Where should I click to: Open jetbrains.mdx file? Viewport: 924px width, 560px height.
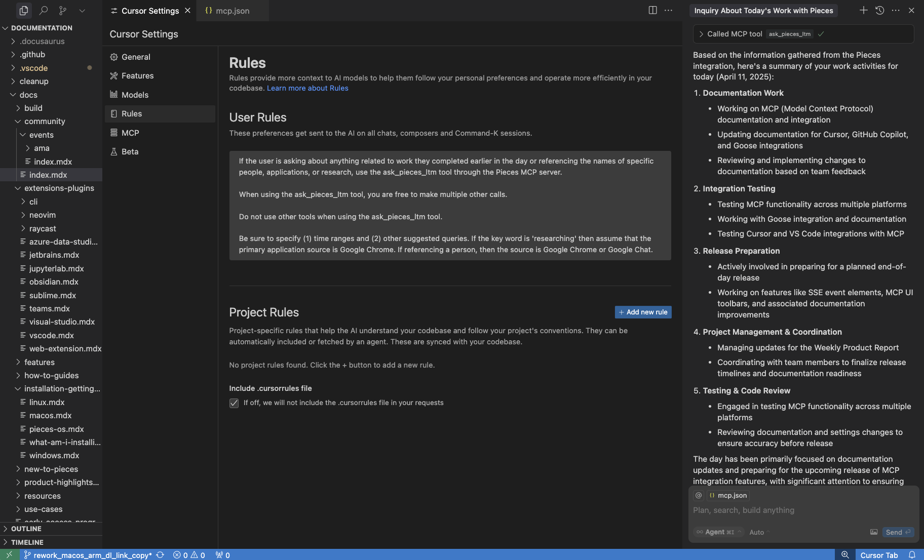click(x=51, y=255)
